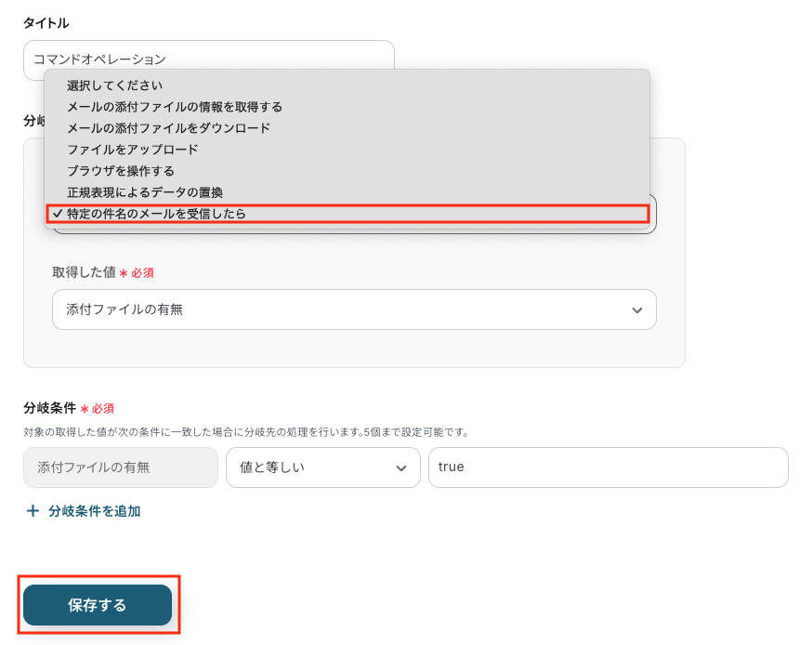Choose ブラウザを操作する in the dropdown list

tap(121, 171)
